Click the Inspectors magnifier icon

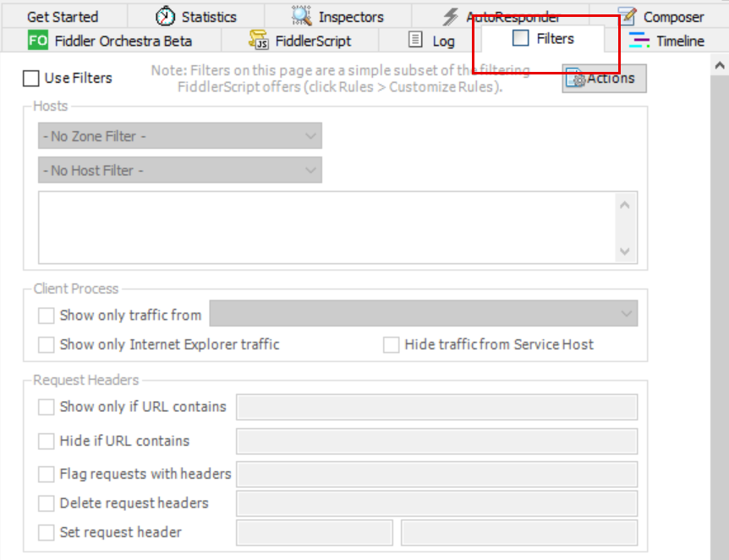(x=301, y=16)
